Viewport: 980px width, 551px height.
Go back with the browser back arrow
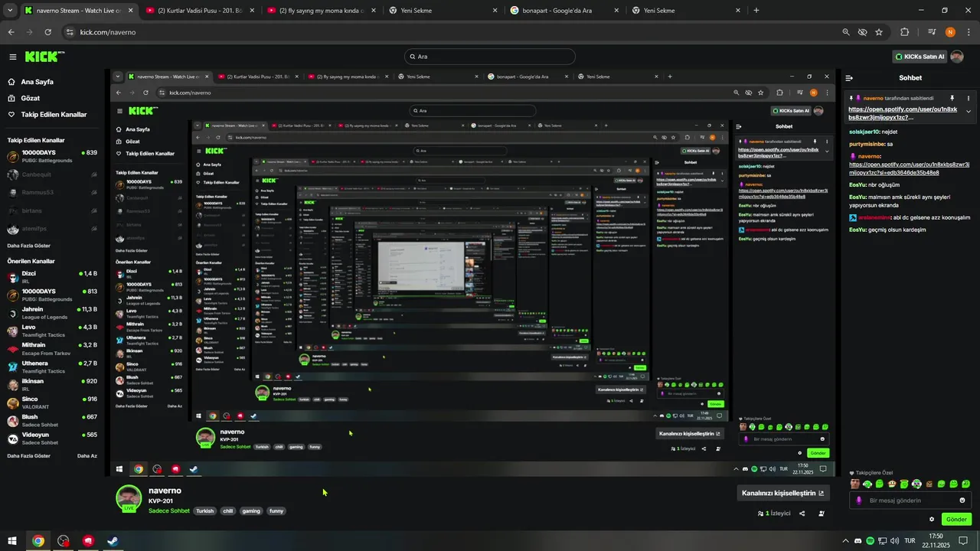click(11, 32)
